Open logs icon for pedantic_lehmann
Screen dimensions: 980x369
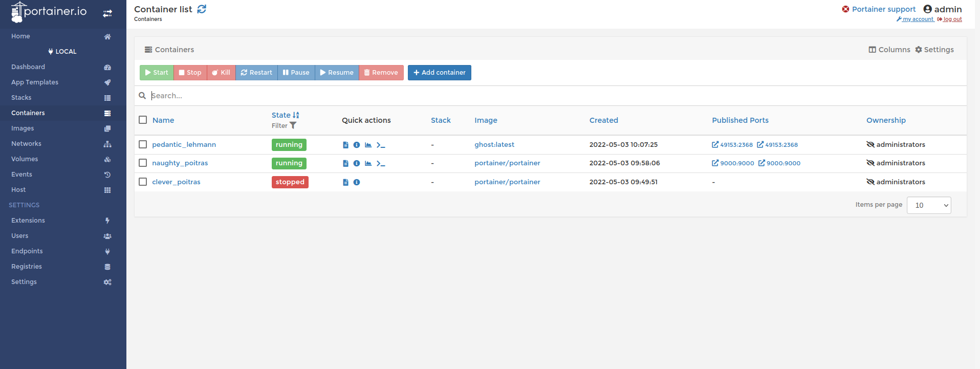coord(345,145)
